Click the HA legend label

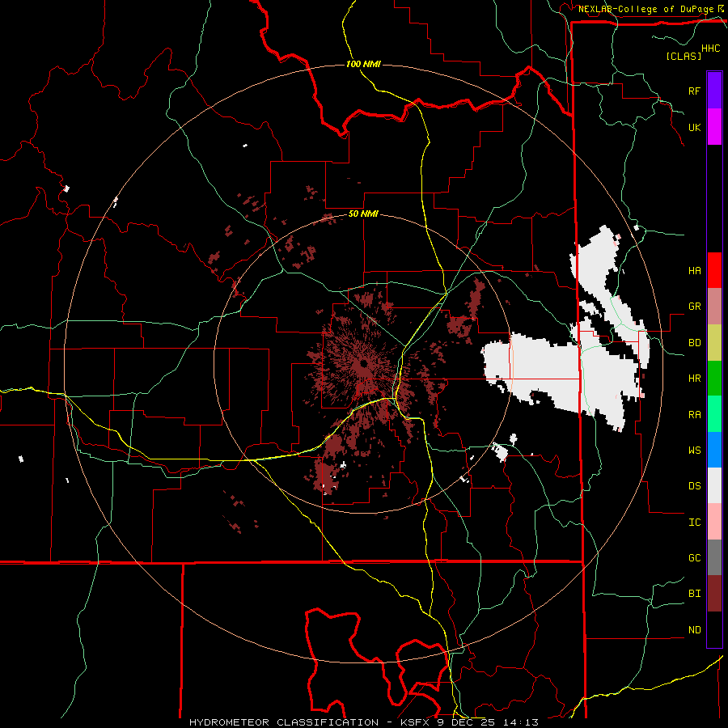(x=694, y=270)
